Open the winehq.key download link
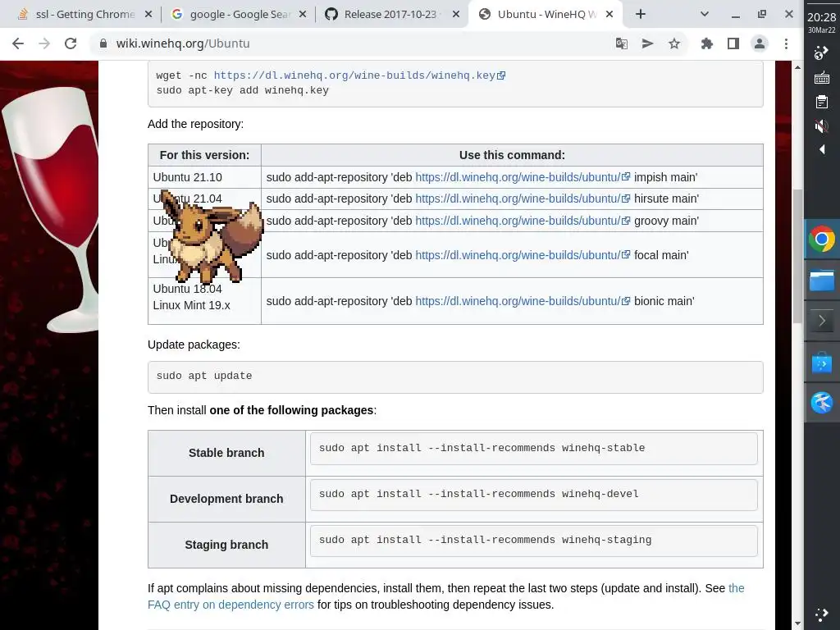 pyautogui.click(x=354, y=75)
